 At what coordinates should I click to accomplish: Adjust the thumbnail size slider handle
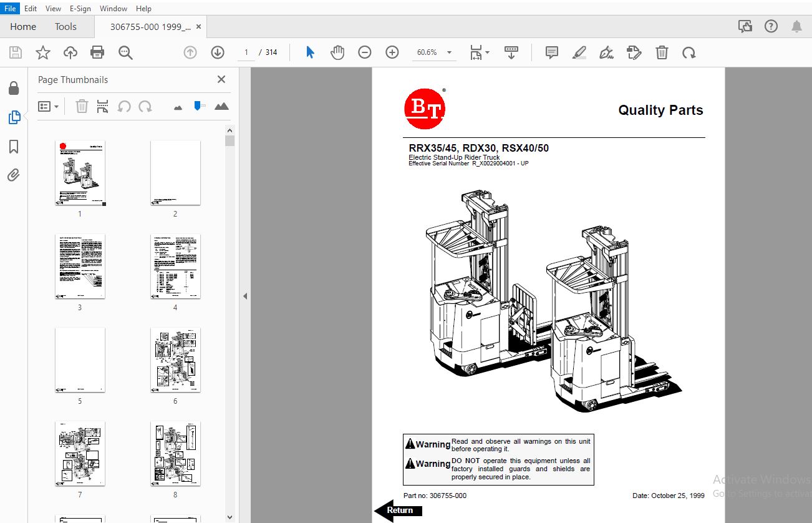tap(199, 106)
